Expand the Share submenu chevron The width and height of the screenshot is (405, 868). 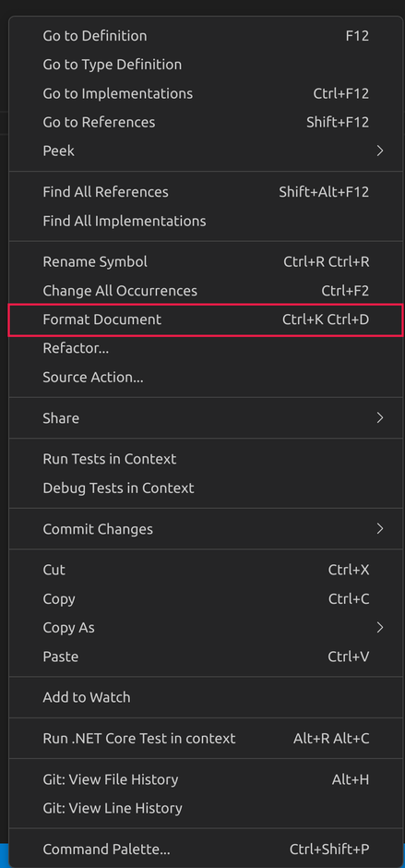379,418
